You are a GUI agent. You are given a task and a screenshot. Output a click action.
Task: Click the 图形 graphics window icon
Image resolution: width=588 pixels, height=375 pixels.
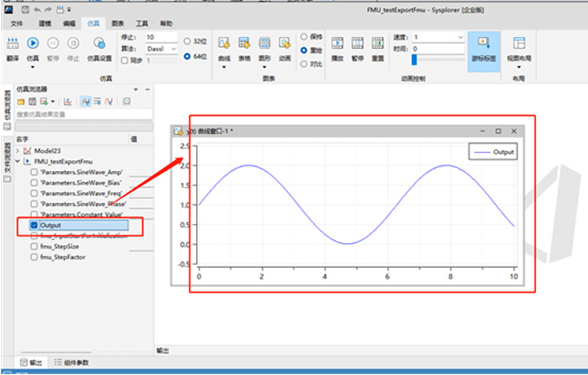(264, 43)
